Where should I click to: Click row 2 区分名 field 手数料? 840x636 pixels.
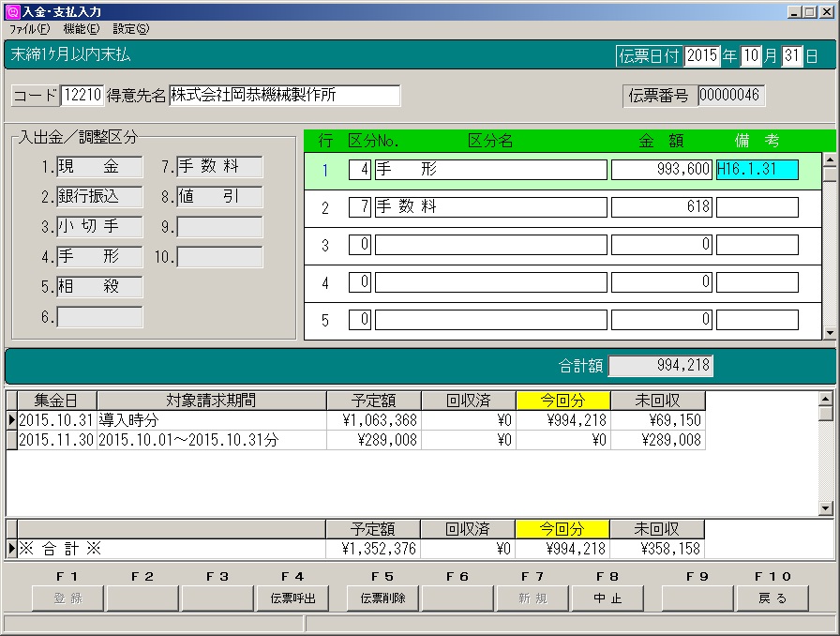pyautogui.click(x=490, y=207)
